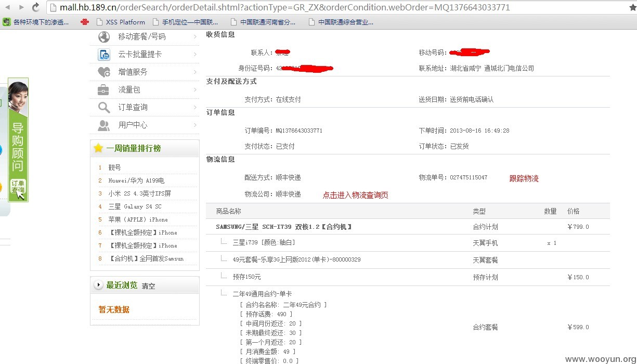The height and width of the screenshot is (364, 637).
Task: Click the address bar URL field
Action: (333, 7)
